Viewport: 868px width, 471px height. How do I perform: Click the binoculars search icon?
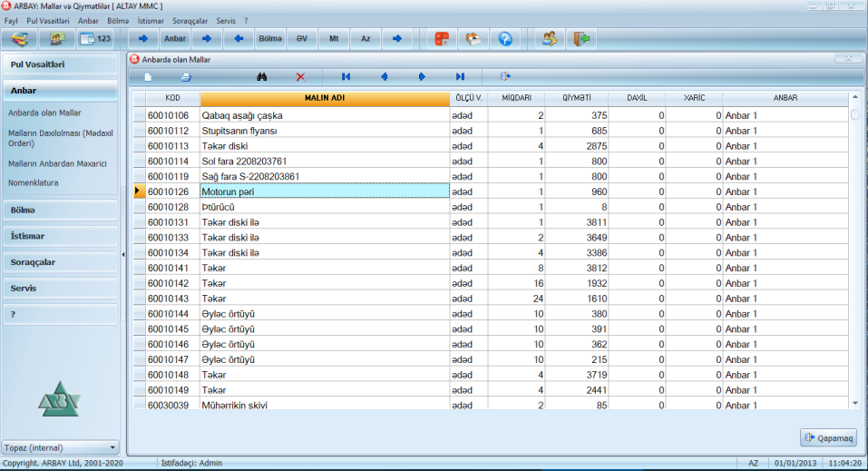point(262,77)
